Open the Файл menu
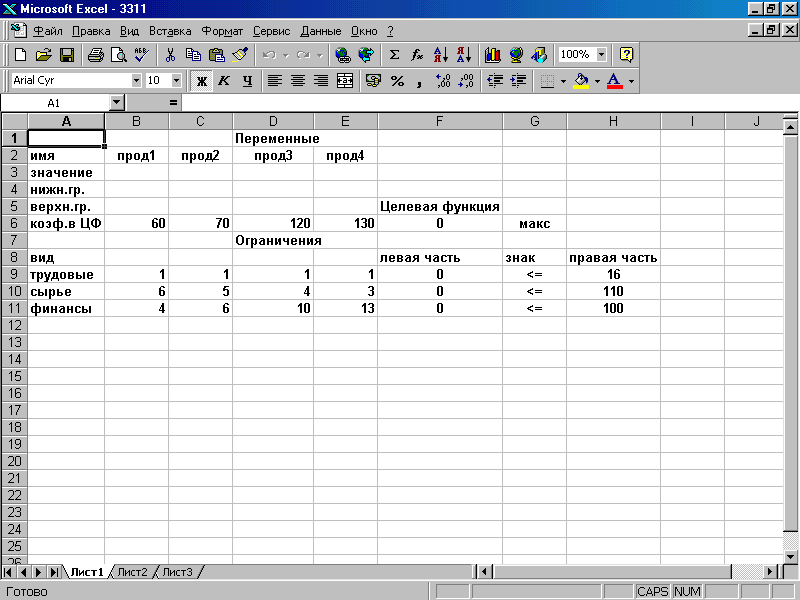 click(47, 31)
